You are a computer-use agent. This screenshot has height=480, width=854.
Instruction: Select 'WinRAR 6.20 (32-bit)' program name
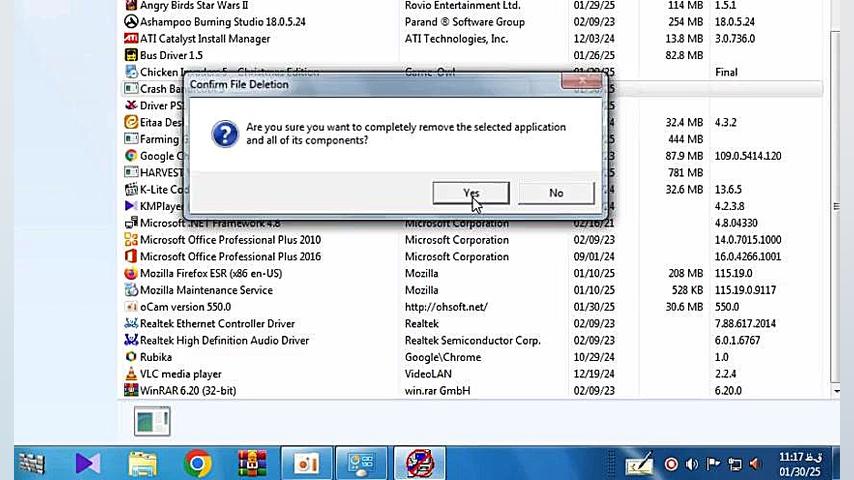pos(188,390)
